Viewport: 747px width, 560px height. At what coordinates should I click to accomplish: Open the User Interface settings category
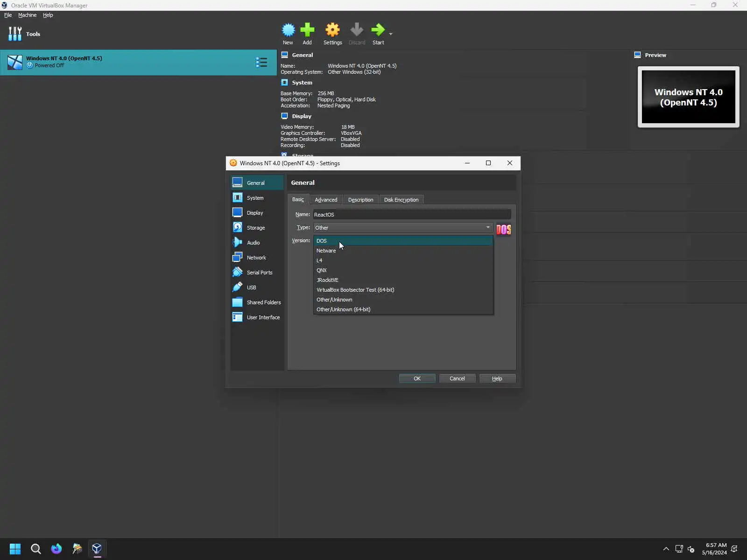pos(257,317)
